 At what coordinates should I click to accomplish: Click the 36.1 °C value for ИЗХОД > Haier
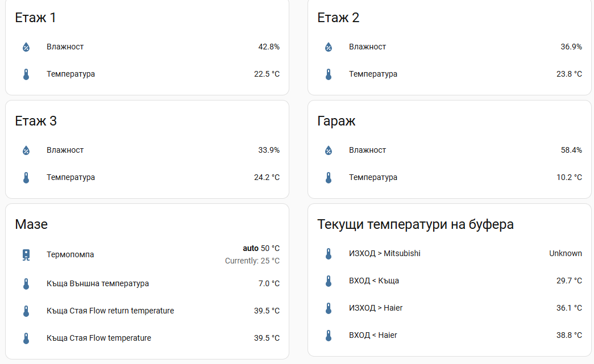pos(569,308)
